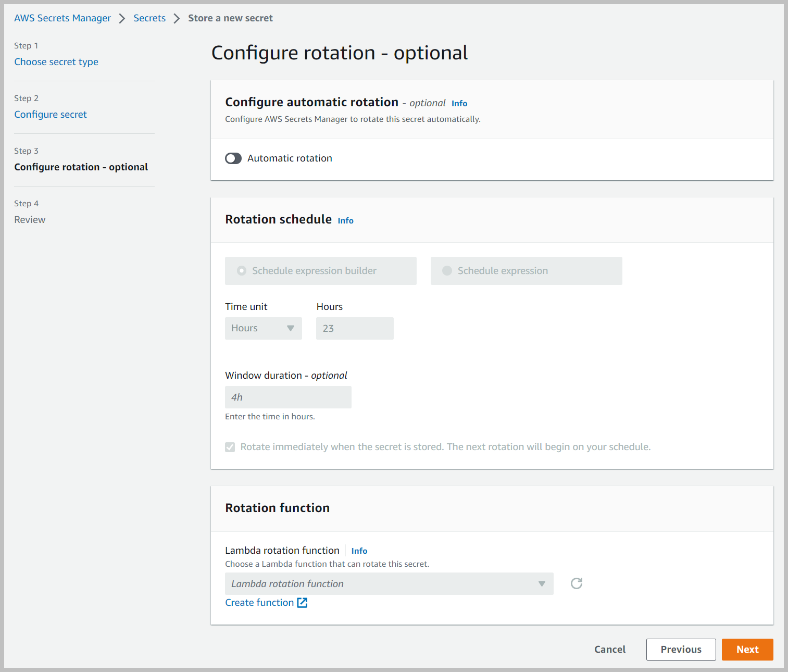The width and height of the screenshot is (788, 672).
Task: Enable Automatic rotation
Action: coord(233,158)
